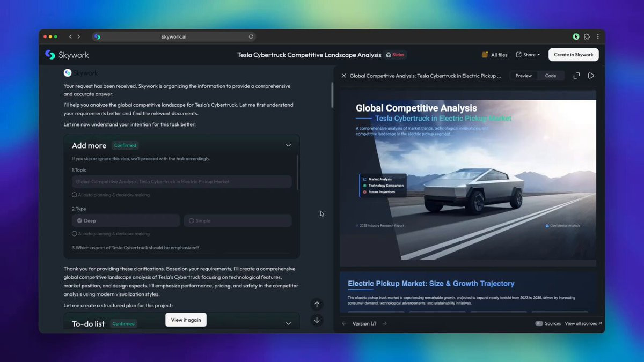Click Confidential Analysis lock label on slide
This screenshot has width=644, height=362.
pyautogui.click(x=563, y=226)
